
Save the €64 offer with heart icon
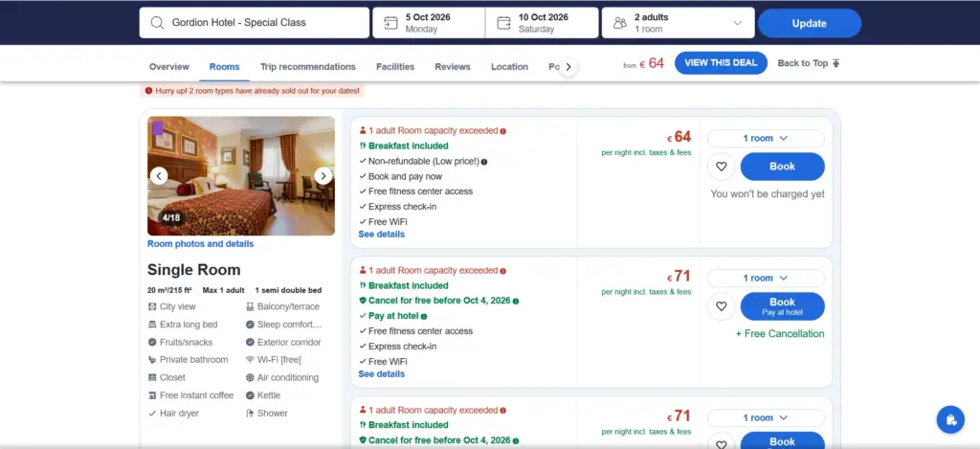click(722, 167)
